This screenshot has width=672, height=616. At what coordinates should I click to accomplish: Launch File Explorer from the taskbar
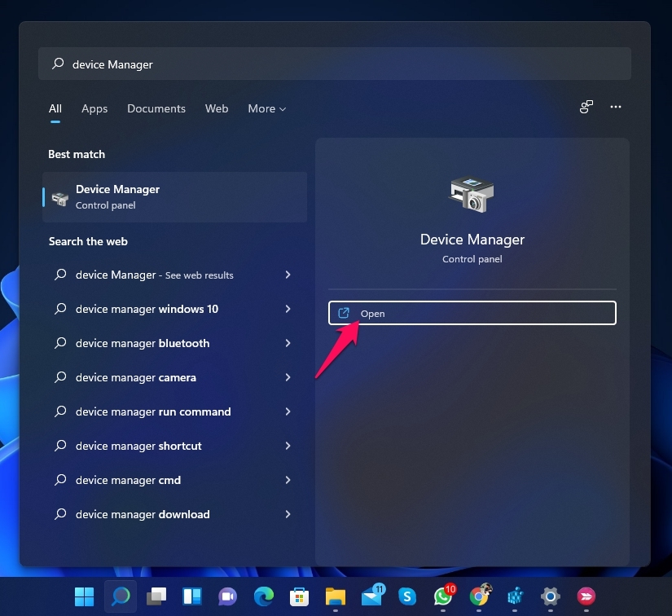point(335,596)
